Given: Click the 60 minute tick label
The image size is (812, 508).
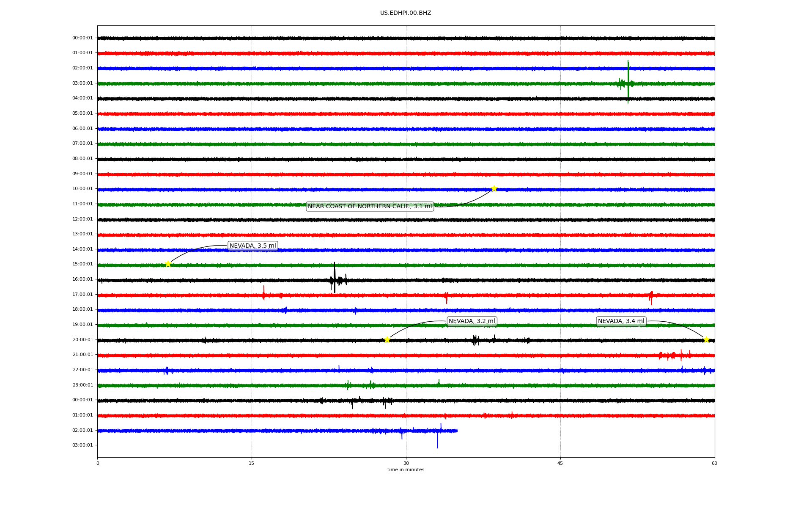Looking at the screenshot, I should point(714,463).
